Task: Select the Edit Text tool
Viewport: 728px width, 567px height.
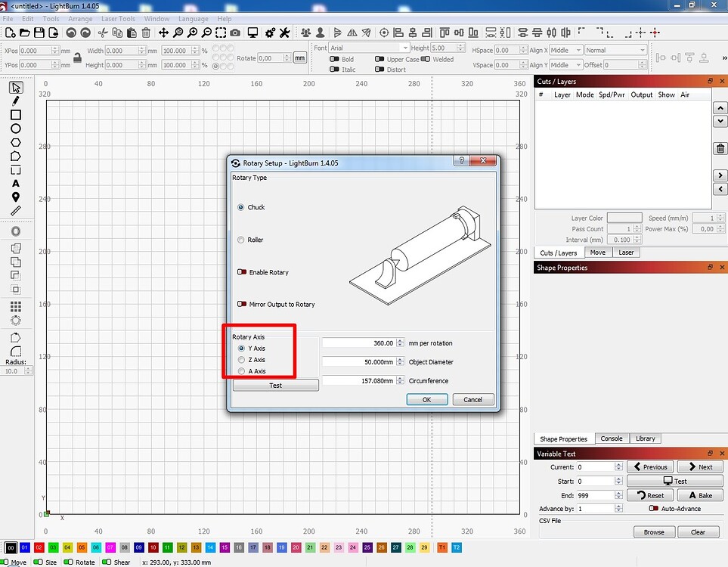Action: (16, 184)
